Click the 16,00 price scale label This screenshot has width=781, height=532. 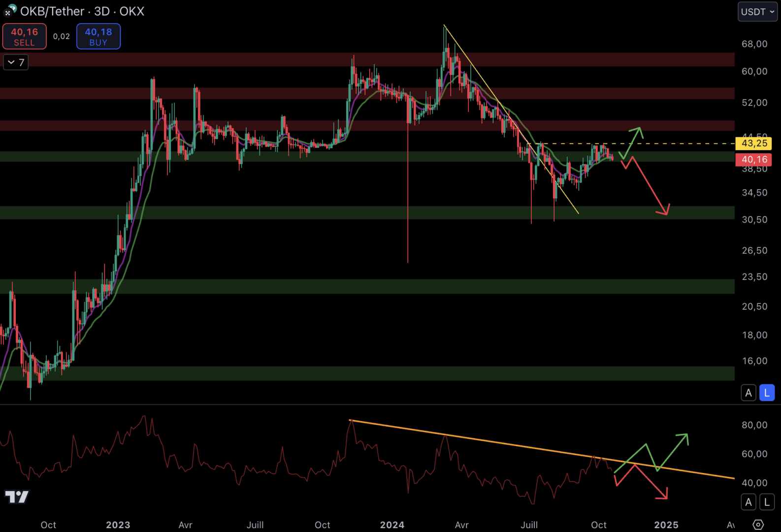(754, 361)
